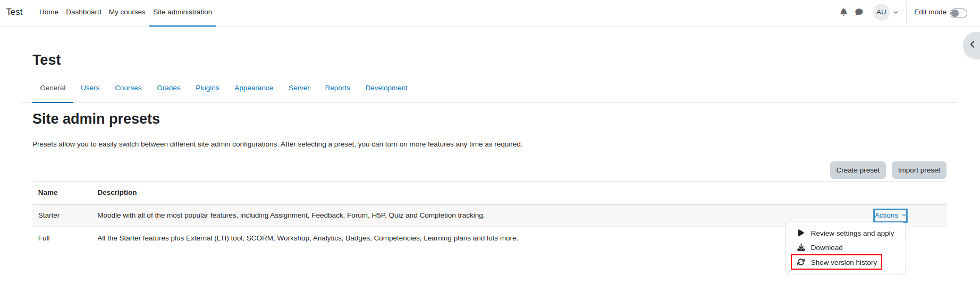Switch to the Grades tab

(168, 88)
